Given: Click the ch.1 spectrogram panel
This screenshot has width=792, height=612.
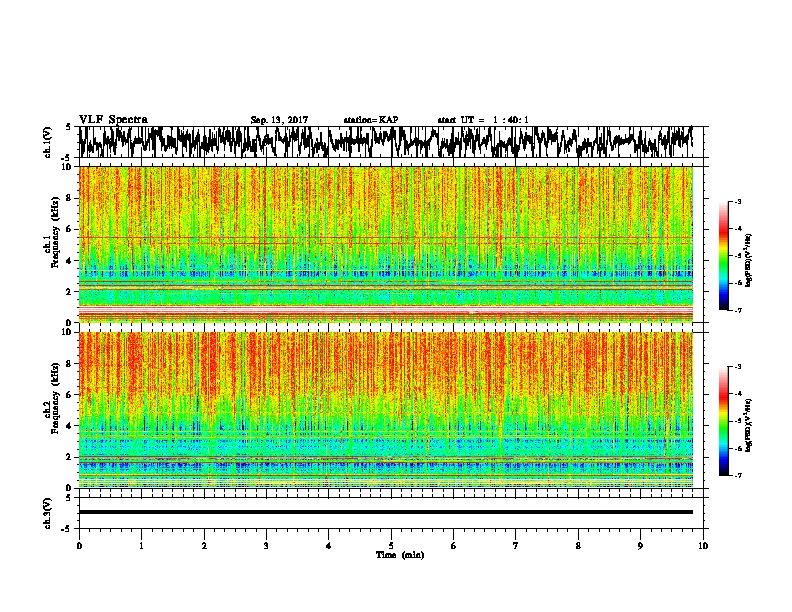Looking at the screenshot, I should tap(385, 244).
